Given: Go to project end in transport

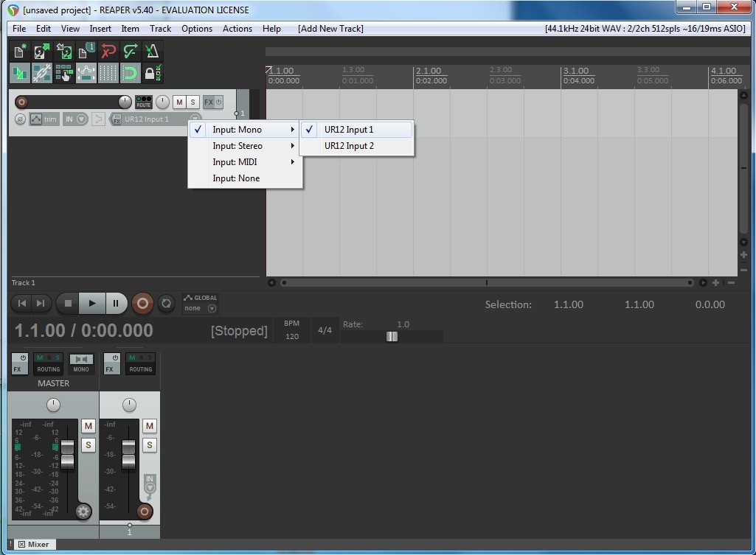Looking at the screenshot, I should click(x=41, y=304).
